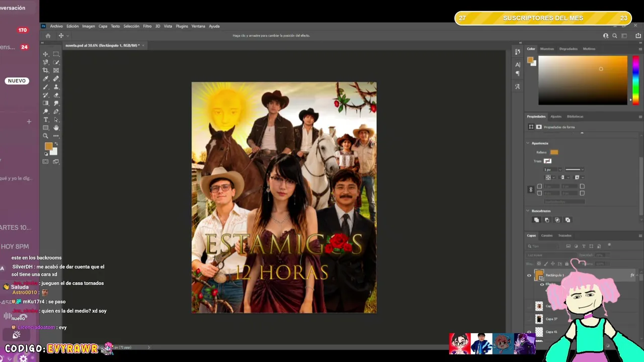This screenshot has width=644, height=362.
Task: Select the Horizontal Type tool
Action: pos(45,120)
